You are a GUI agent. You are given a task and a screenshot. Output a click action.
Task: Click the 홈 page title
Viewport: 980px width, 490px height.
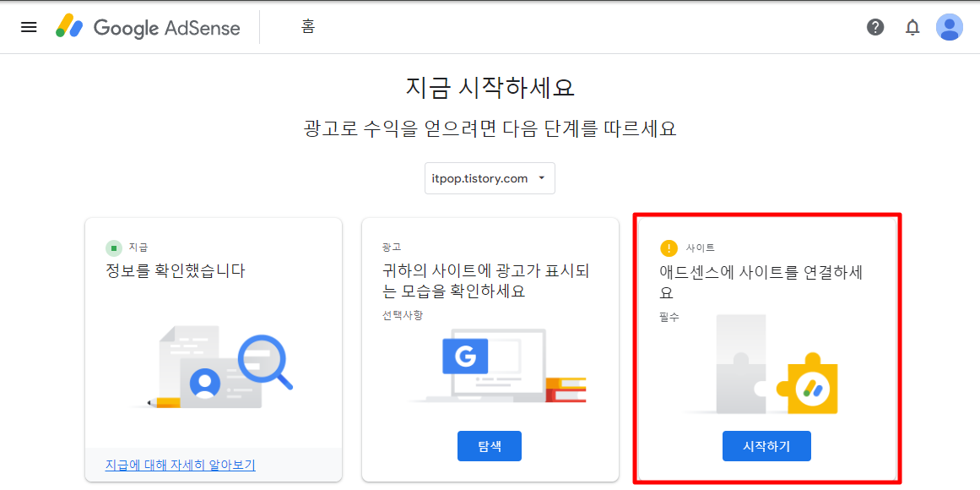point(308,27)
